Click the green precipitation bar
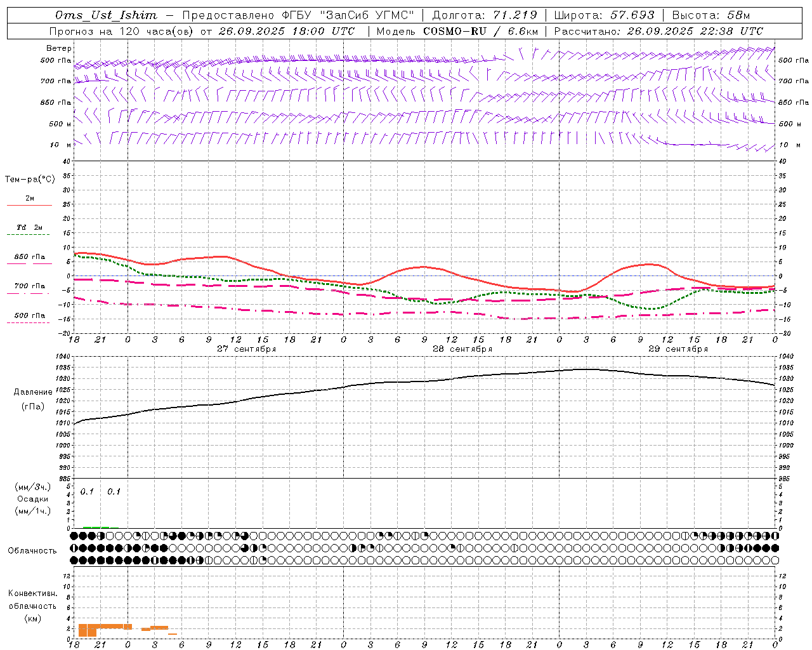The width and height of the screenshot is (812, 650). tap(96, 527)
